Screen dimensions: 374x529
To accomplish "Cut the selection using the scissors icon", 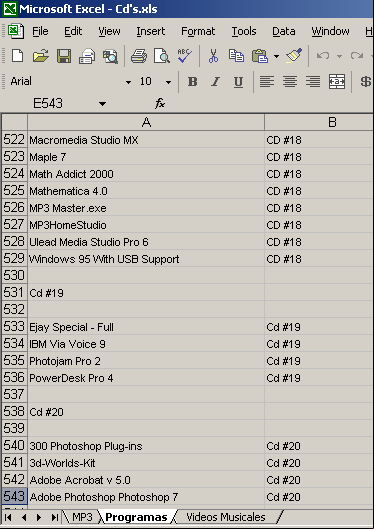I will coord(213,55).
